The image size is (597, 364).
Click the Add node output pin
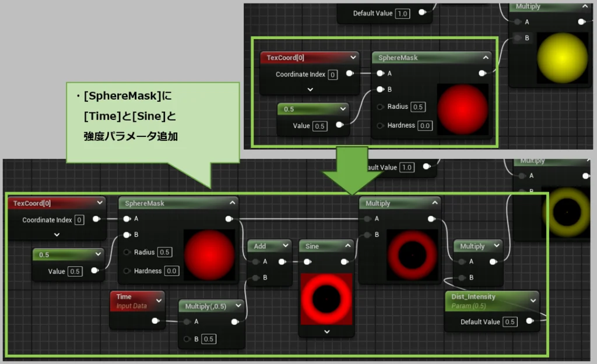coord(282,262)
